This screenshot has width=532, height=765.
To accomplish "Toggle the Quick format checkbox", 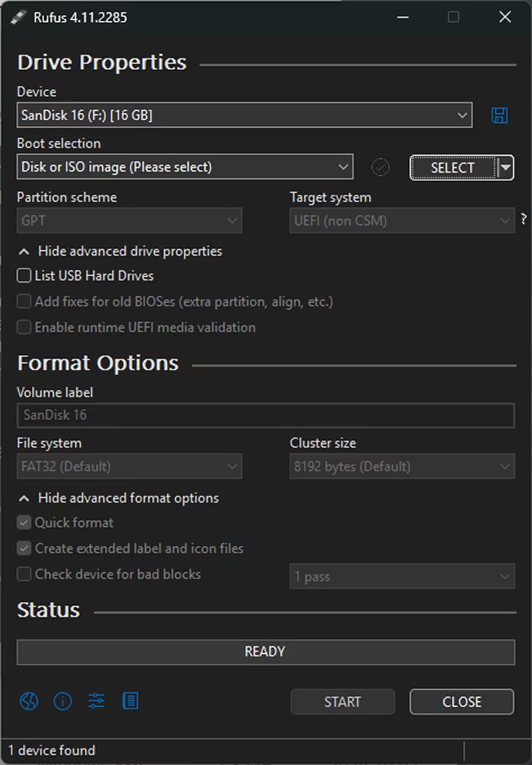I will point(24,523).
